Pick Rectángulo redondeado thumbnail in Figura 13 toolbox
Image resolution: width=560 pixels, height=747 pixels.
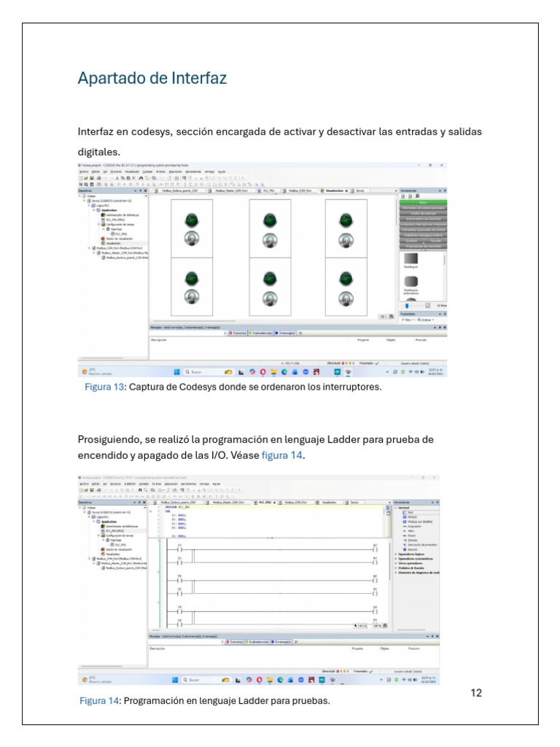(x=411, y=282)
